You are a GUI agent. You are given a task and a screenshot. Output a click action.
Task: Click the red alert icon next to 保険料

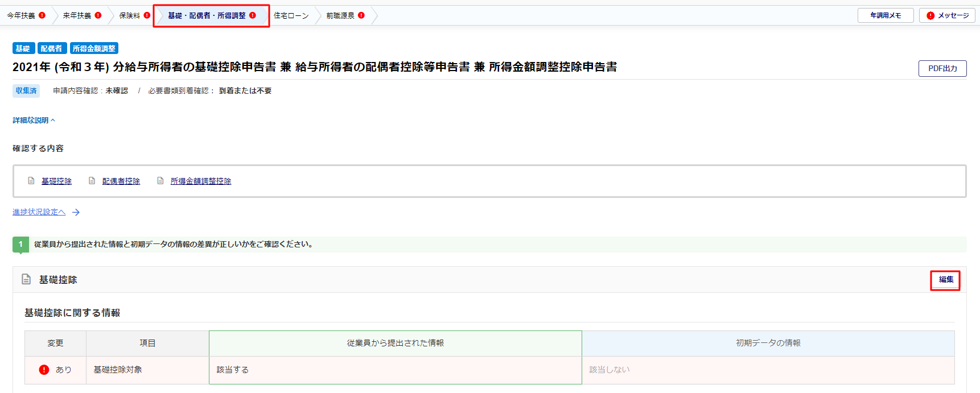tap(147, 15)
